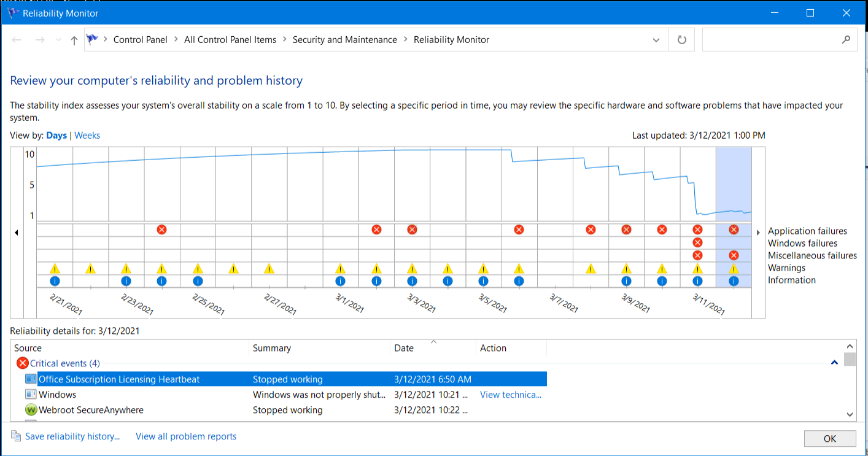Collapse the Critical events group chevron
The height and width of the screenshot is (456, 868).
pos(834,363)
